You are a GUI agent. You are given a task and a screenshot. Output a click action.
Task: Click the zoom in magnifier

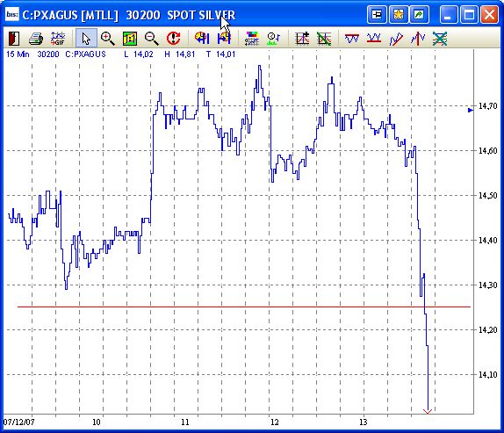(108, 39)
